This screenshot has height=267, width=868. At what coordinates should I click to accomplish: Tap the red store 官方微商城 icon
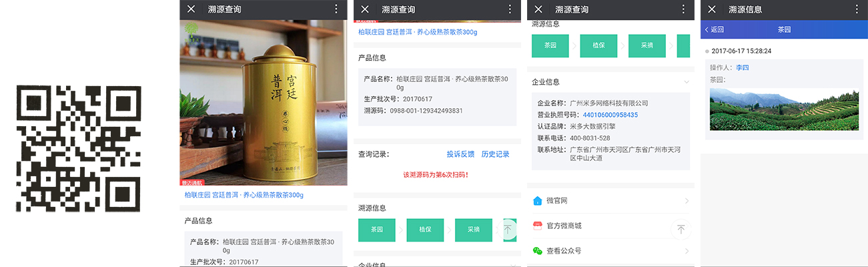pos(538,226)
